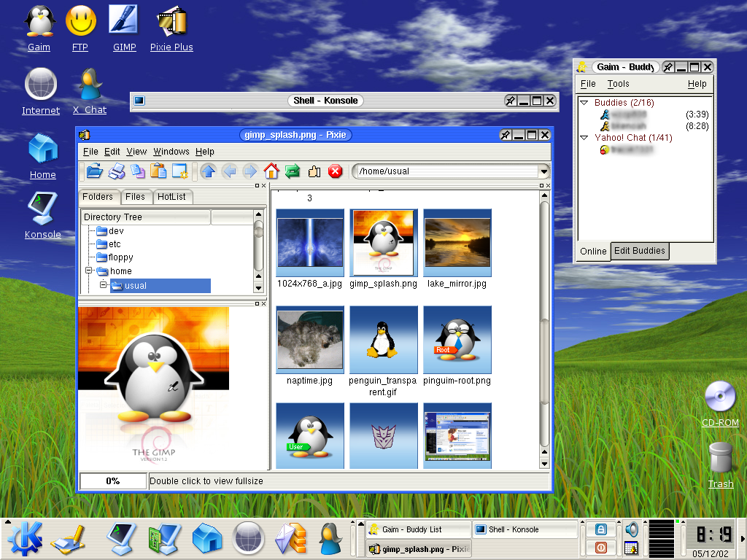Image resolution: width=747 pixels, height=560 pixels.
Task: Click the thumbnail pane scroll down arrow
Action: (544, 463)
